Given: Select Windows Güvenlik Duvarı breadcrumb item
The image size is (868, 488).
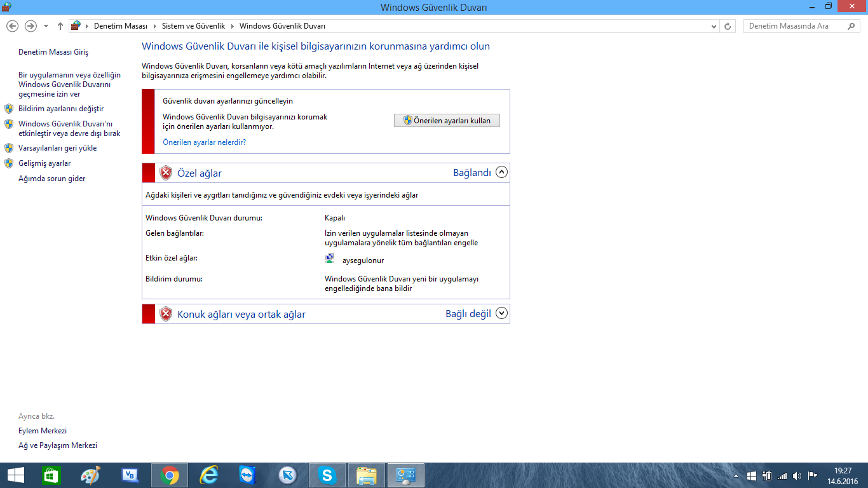Looking at the screenshot, I should coord(282,26).
